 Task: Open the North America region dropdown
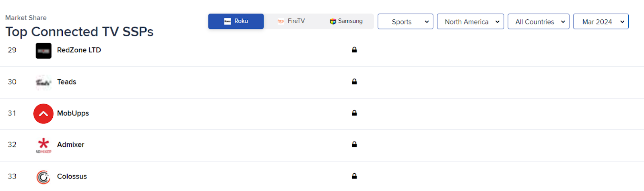tap(470, 22)
